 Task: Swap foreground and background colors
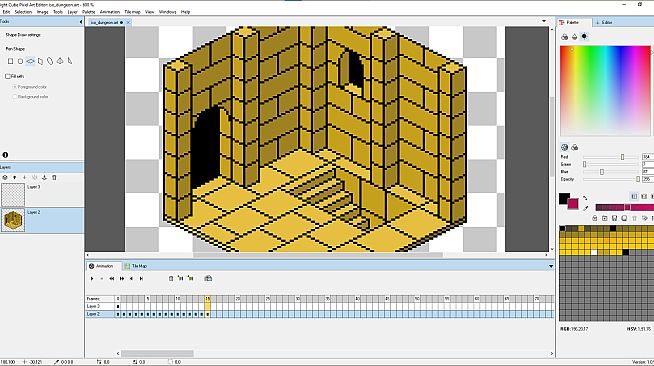click(x=585, y=198)
